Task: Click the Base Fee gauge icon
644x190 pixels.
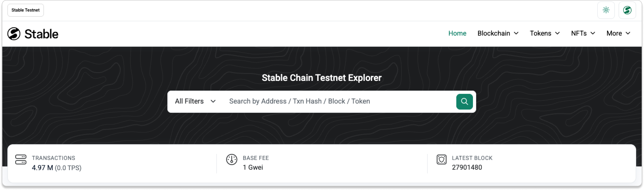Action: tap(231, 159)
